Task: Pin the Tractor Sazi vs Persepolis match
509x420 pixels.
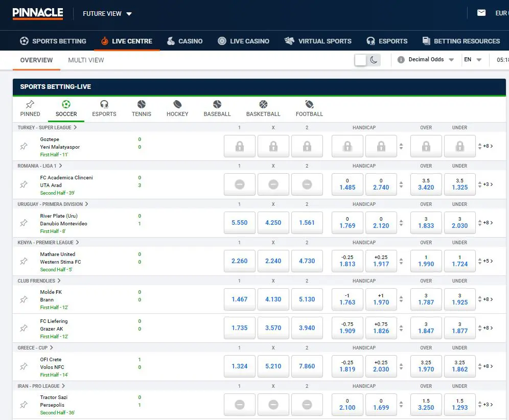Action: click(24, 405)
